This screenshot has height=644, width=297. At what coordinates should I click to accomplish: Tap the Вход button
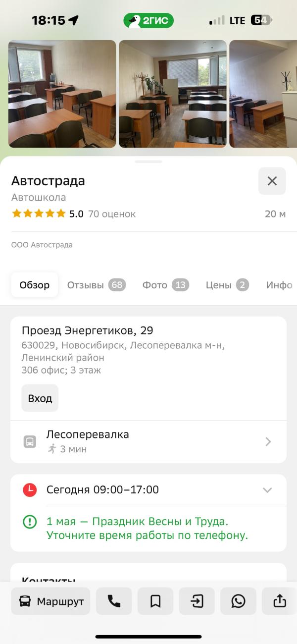coord(40,398)
